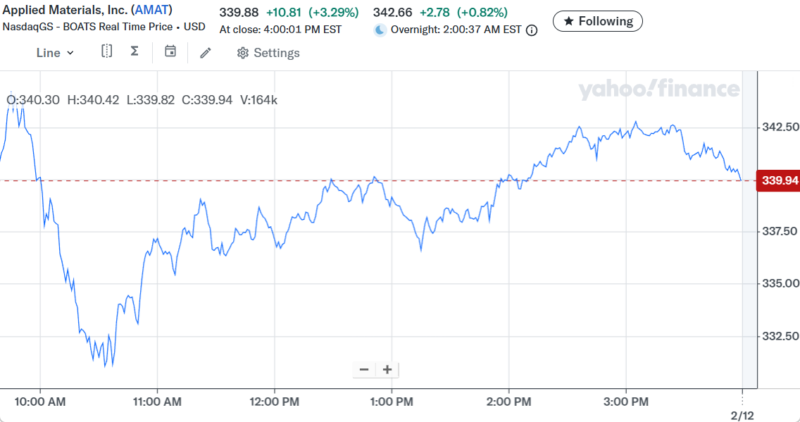Image resolution: width=800 pixels, height=422 pixels.
Task: Open chart Settings gear
Action: [x=268, y=53]
